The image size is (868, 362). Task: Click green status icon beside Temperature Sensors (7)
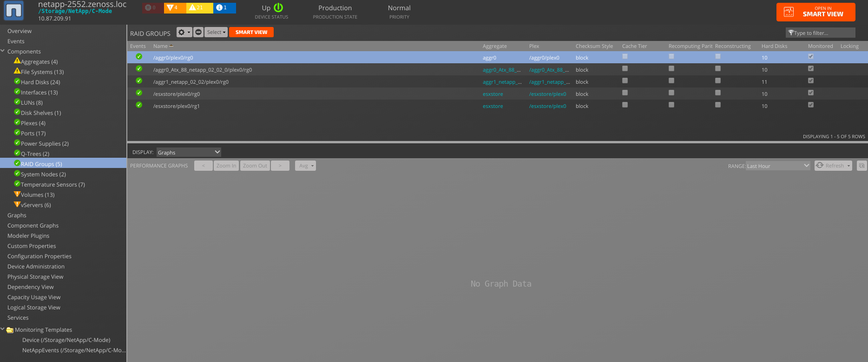17,184
